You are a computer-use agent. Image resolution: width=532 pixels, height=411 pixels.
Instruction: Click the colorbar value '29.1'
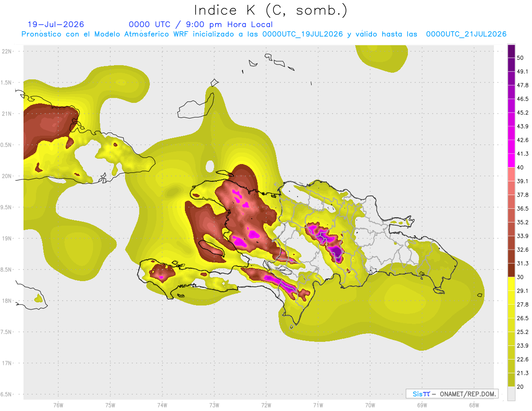click(x=522, y=291)
